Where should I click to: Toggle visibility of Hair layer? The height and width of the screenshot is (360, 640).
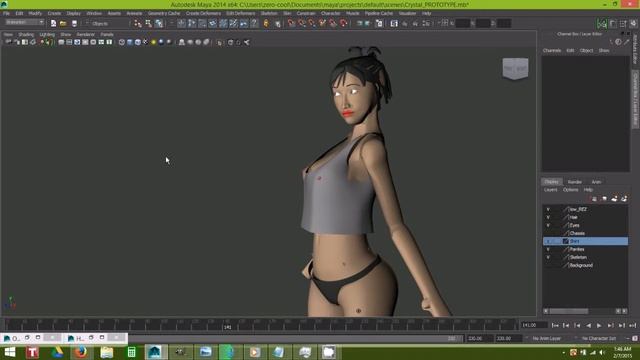point(548,218)
